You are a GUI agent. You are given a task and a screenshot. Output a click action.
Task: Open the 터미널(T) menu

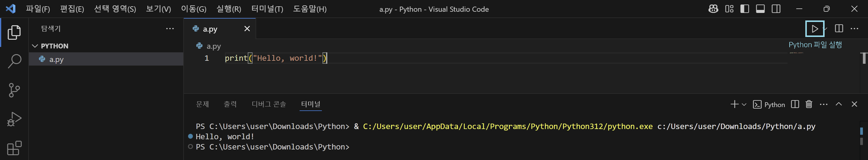point(267,9)
